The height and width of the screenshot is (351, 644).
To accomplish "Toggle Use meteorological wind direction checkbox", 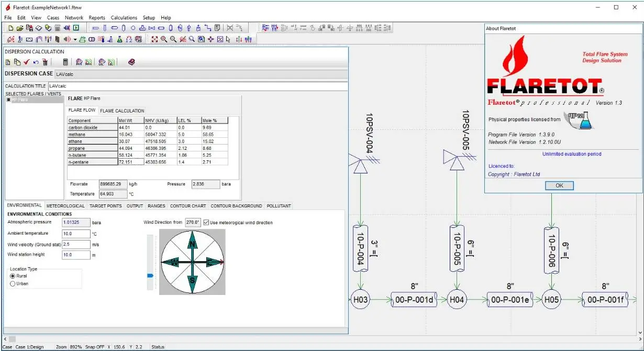I will (x=206, y=223).
